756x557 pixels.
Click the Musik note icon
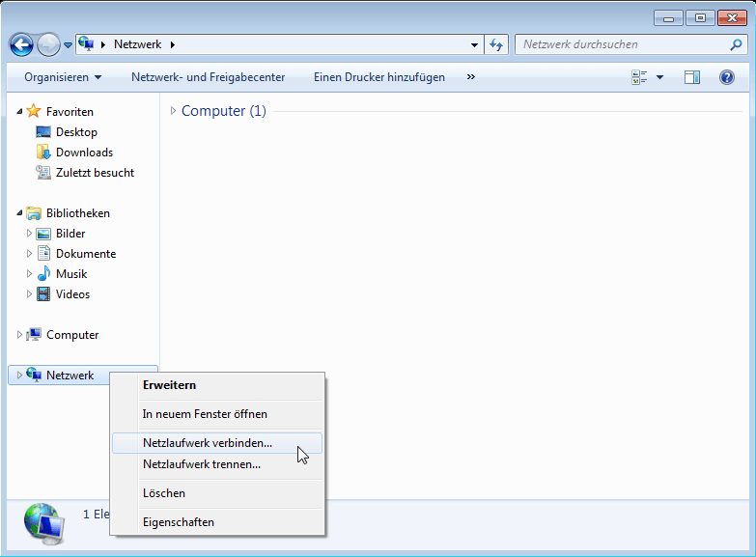(x=43, y=273)
